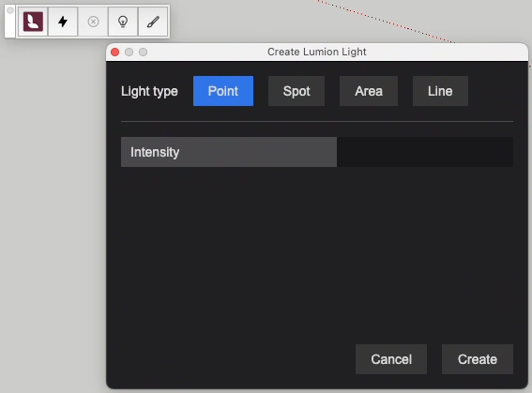
Task: Cancel the Create Lumion Light dialog
Action: (391, 359)
